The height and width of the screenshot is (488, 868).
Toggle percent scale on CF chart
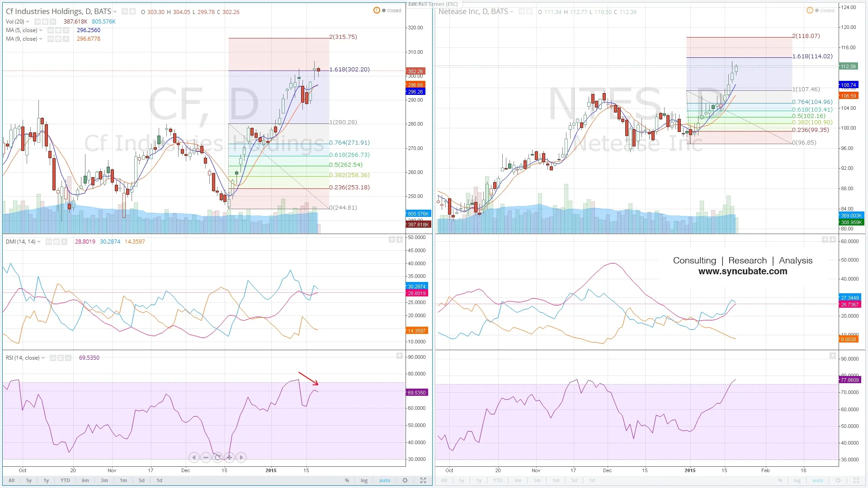[x=347, y=480]
